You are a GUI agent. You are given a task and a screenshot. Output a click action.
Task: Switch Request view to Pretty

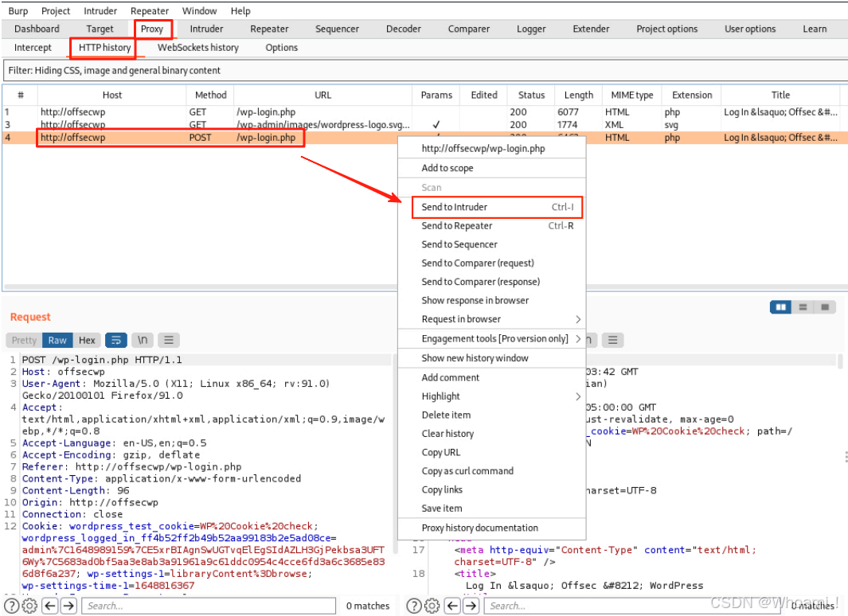tap(25, 341)
